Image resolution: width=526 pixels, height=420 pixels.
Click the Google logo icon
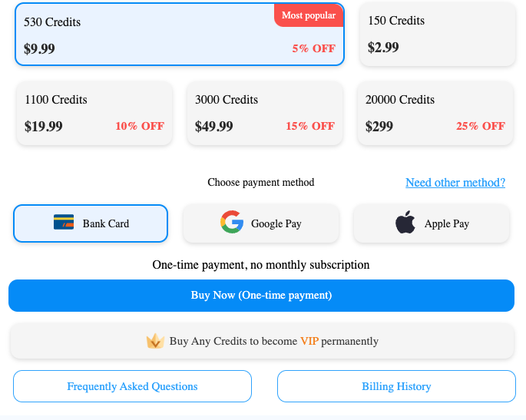pos(232,222)
